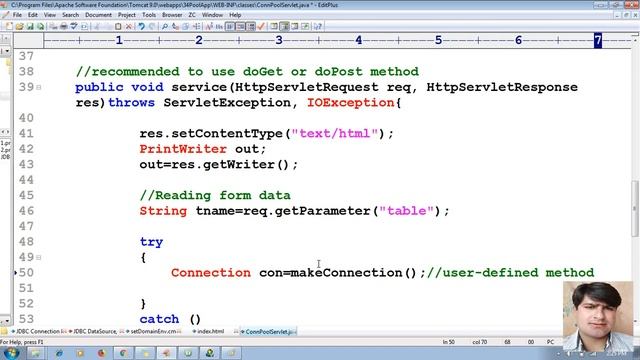Open a file via toolbar folder icon
Image resolution: width=640 pixels, height=360 pixels.
(x=19, y=26)
